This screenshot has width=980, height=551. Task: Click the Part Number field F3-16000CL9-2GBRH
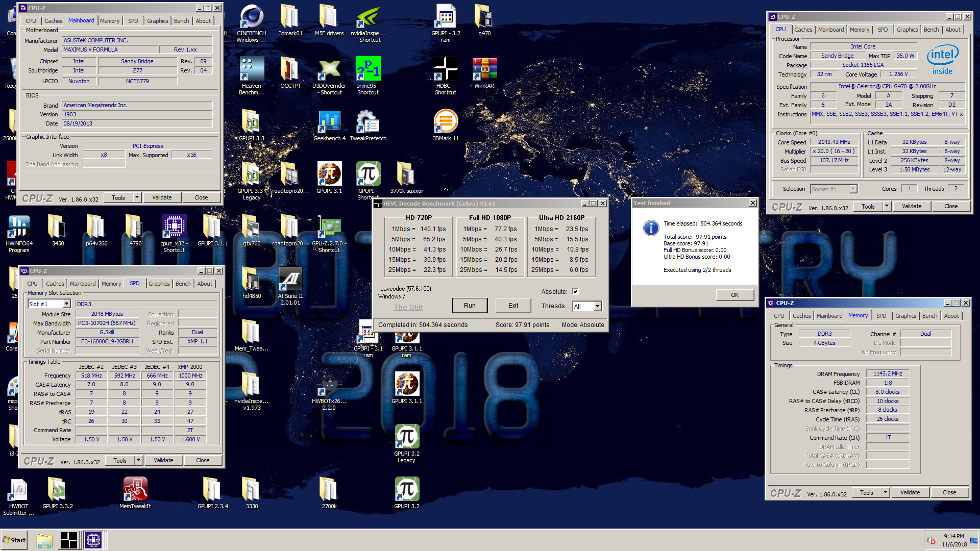tap(107, 341)
